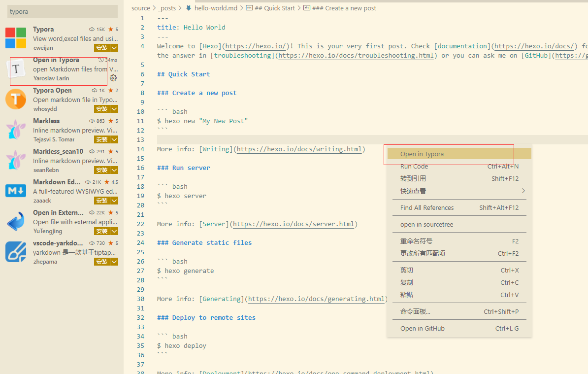The image size is (588, 374).
Task: Click the hexo deploy command on line 35
Action: 182,345
